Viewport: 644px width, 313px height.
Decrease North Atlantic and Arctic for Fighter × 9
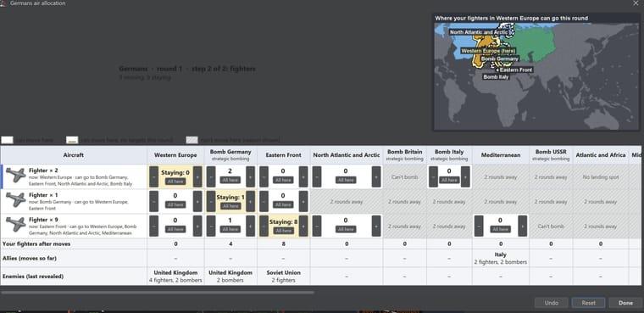[317, 226]
